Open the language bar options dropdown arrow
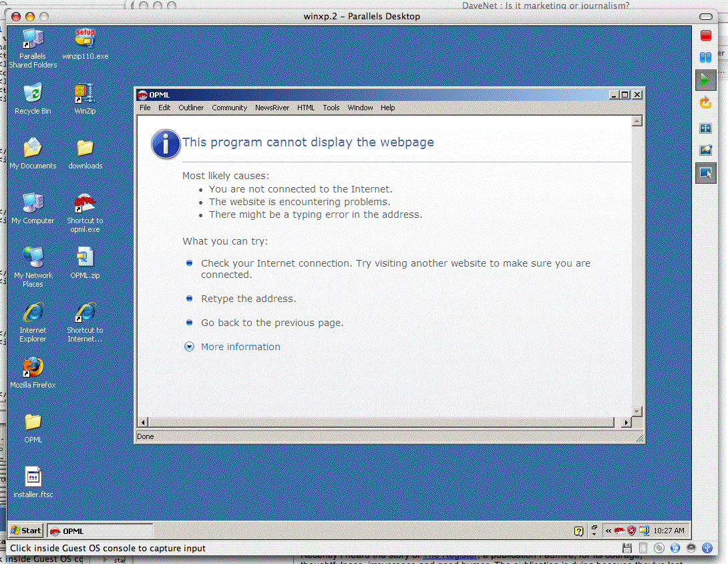Image resolution: width=728 pixels, height=564 pixels. pos(594,534)
